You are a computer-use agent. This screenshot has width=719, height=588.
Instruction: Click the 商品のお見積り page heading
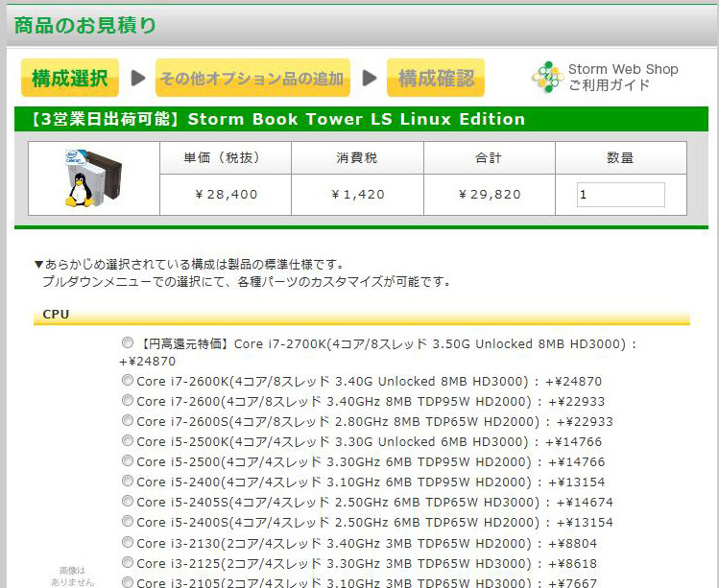(x=85, y=25)
